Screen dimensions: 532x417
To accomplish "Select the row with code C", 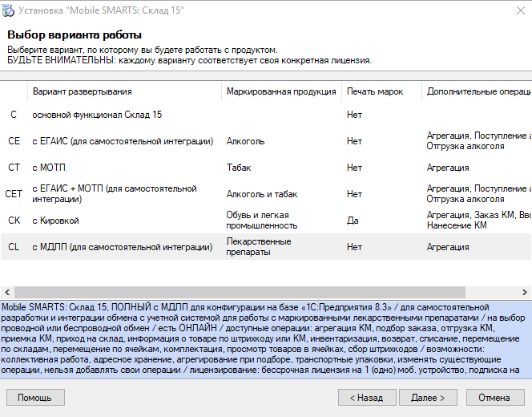I will point(266,115).
